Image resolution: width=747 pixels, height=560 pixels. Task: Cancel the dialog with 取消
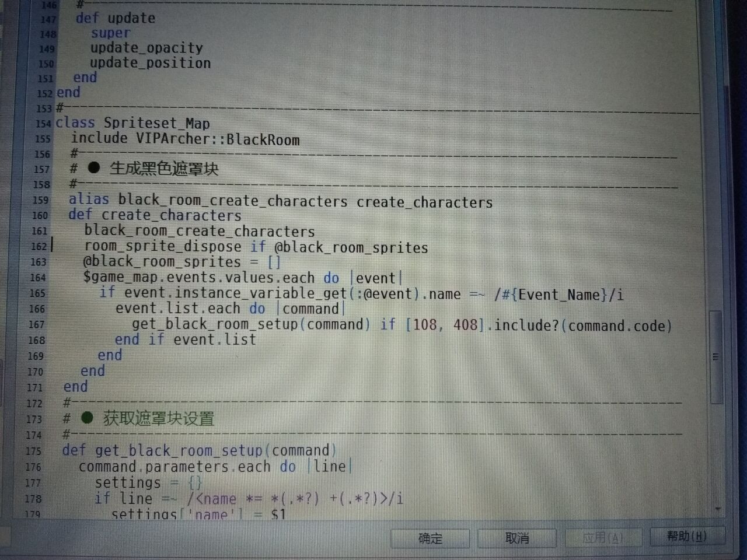click(516, 537)
